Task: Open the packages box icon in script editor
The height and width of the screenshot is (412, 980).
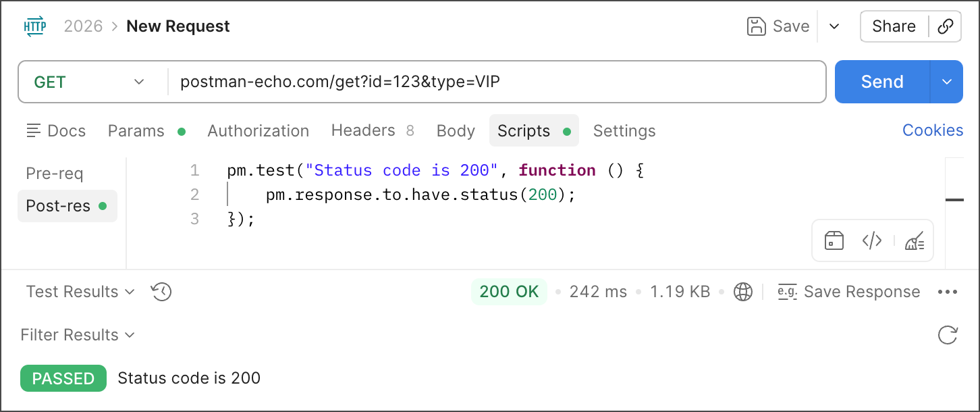Action: point(834,240)
